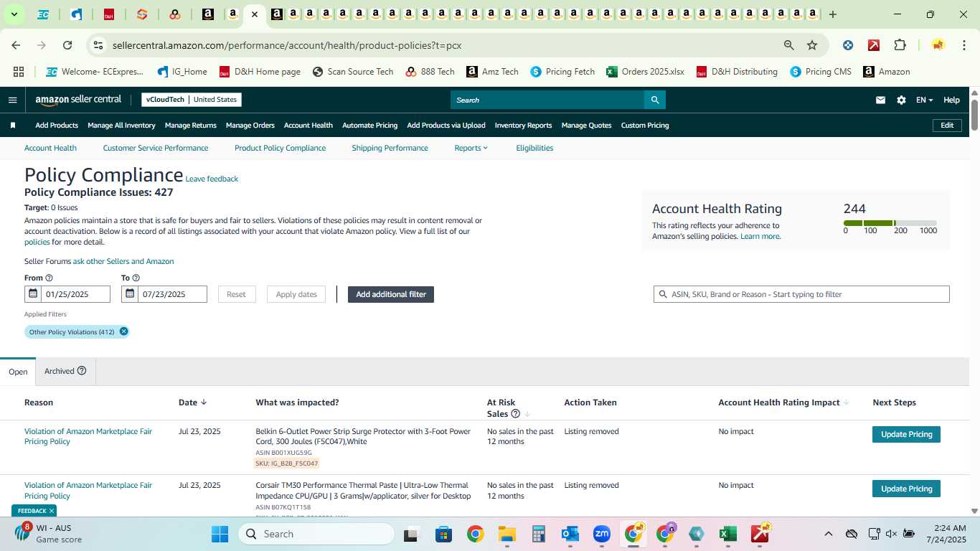
Task: Remove the Other Policy Violations filter chip
Action: (x=123, y=331)
